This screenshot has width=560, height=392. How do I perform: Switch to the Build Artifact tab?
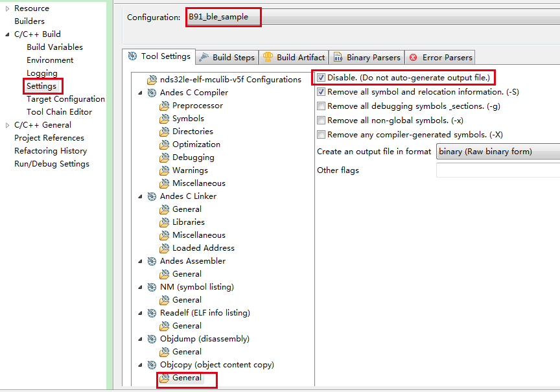(x=294, y=58)
